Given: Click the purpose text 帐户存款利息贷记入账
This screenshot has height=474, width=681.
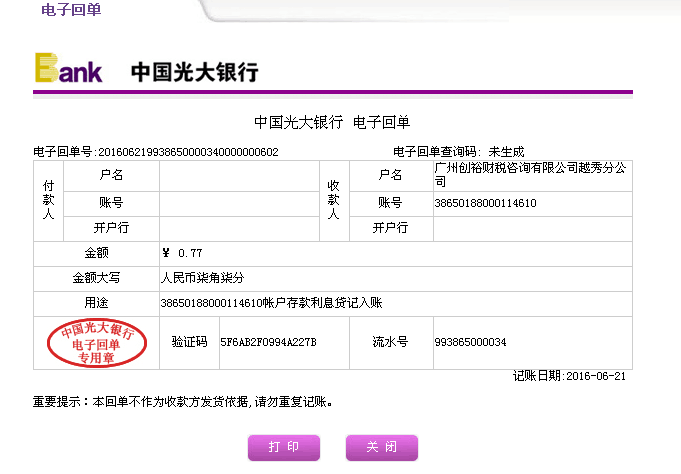Looking at the screenshot, I should pos(322,303).
